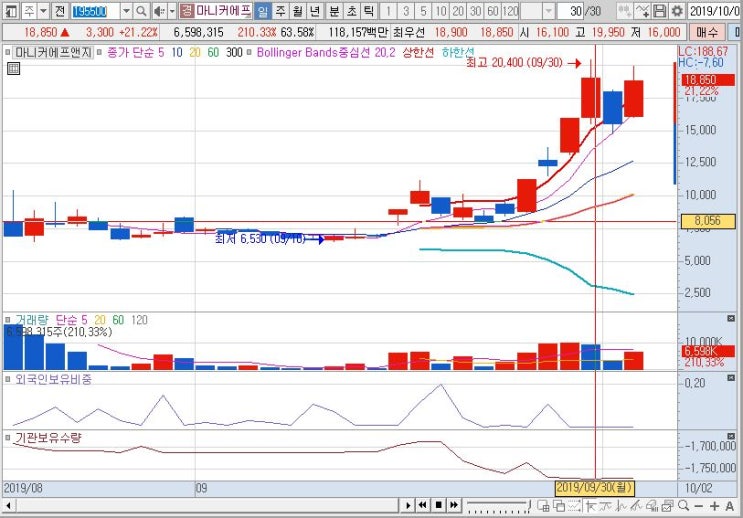This screenshot has height=518, width=743.
Task: Click the window grid layout icon
Action: click(x=544, y=506)
